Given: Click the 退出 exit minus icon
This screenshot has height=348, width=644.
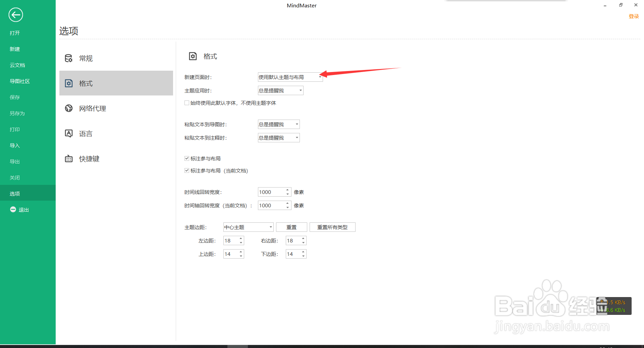Looking at the screenshot, I should tap(13, 209).
